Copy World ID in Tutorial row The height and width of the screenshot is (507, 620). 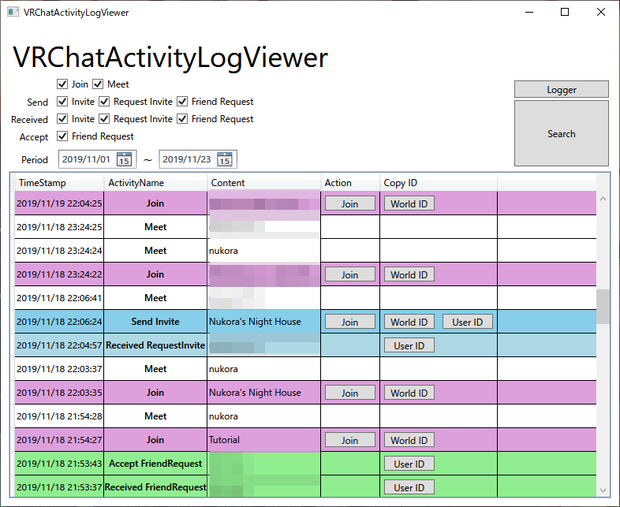coord(409,440)
